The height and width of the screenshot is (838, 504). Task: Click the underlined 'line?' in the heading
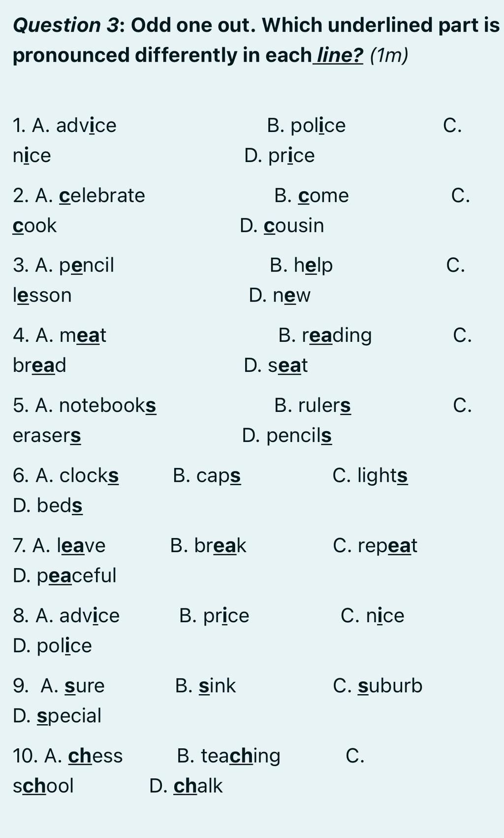[340, 55]
